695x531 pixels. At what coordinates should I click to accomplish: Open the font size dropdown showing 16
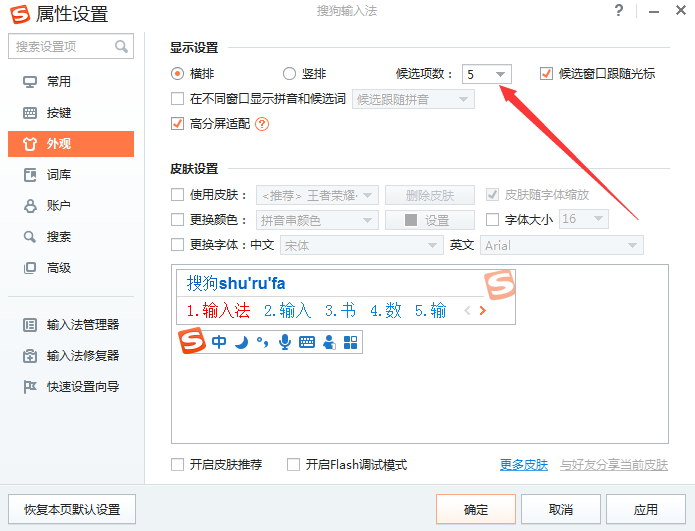click(x=584, y=219)
